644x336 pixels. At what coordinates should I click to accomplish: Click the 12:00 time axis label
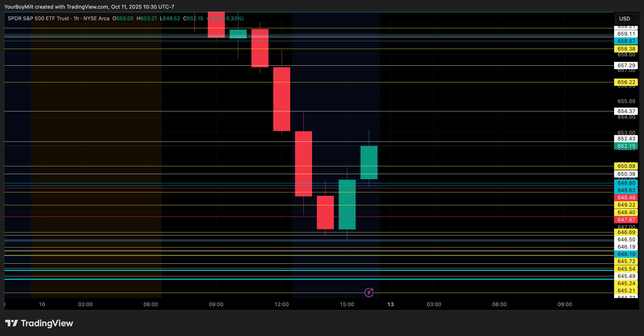[282, 304]
